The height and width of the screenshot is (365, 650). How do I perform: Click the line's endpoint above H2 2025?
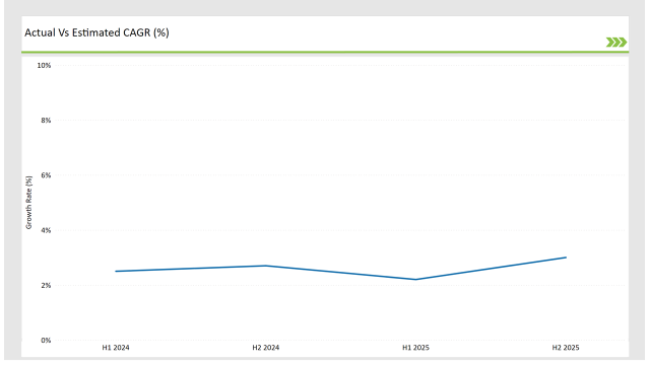(566, 258)
